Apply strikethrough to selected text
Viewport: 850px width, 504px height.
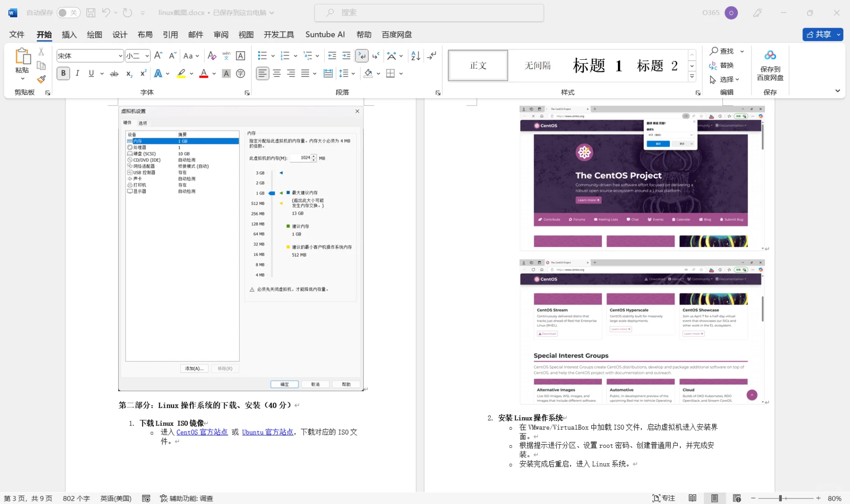click(x=114, y=73)
